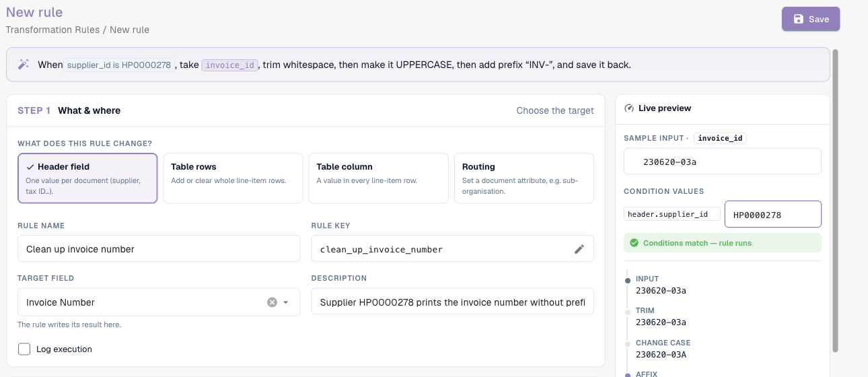Viewport: 868px width, 377px height.
Task: Click the CHANGE CASE step marker
Action: coord(628,343)
